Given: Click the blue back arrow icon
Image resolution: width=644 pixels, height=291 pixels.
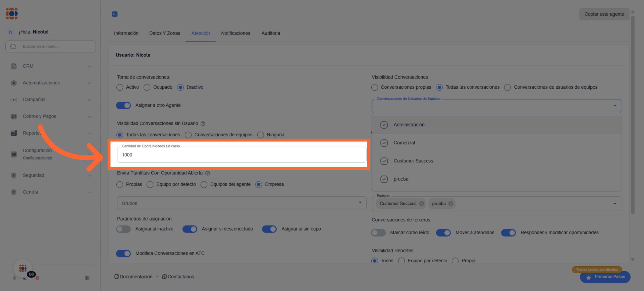Looking at the screenshot, I should pos(115,14).
